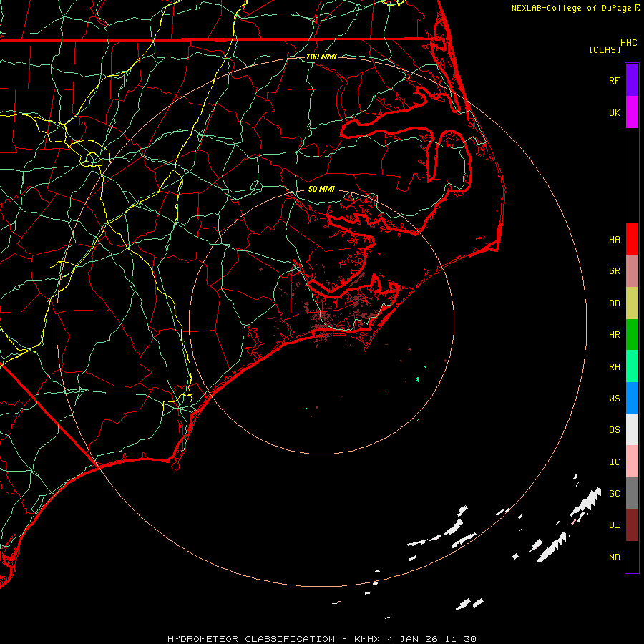This screenshot has width=644, height=644.
Task: Click the KMHX station identifier
Action: point(368,639)
